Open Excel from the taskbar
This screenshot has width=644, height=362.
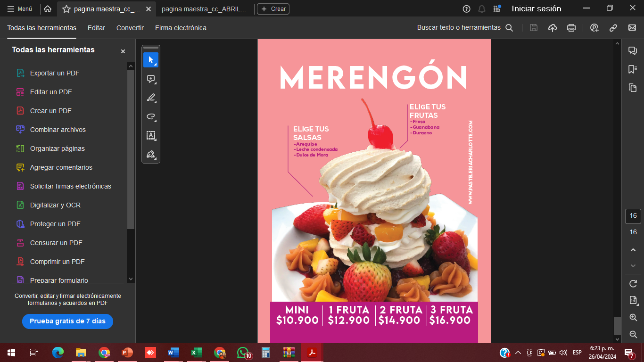pos(196,353)
